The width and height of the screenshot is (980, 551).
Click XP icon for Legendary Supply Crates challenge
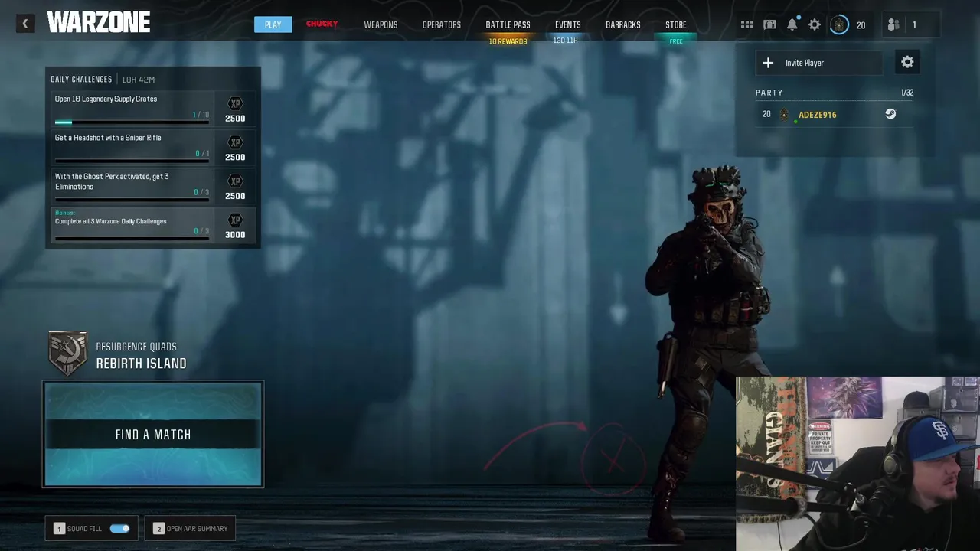click(235, 103)
